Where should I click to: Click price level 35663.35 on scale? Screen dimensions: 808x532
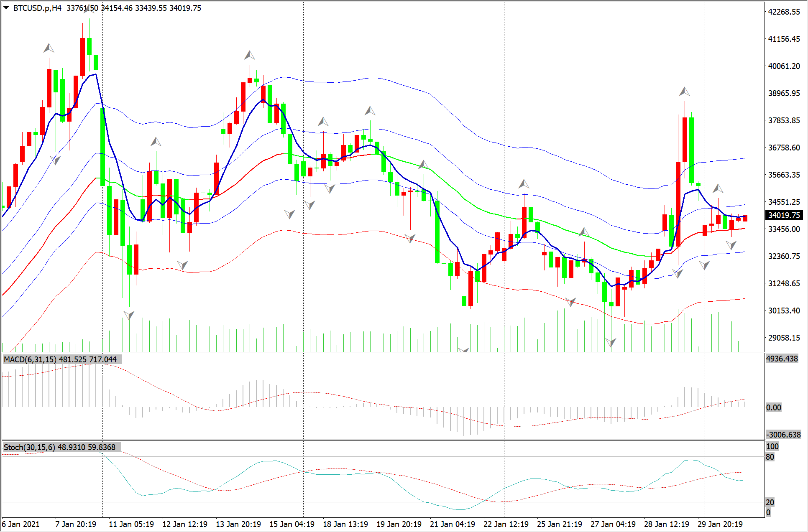point(784,175)
